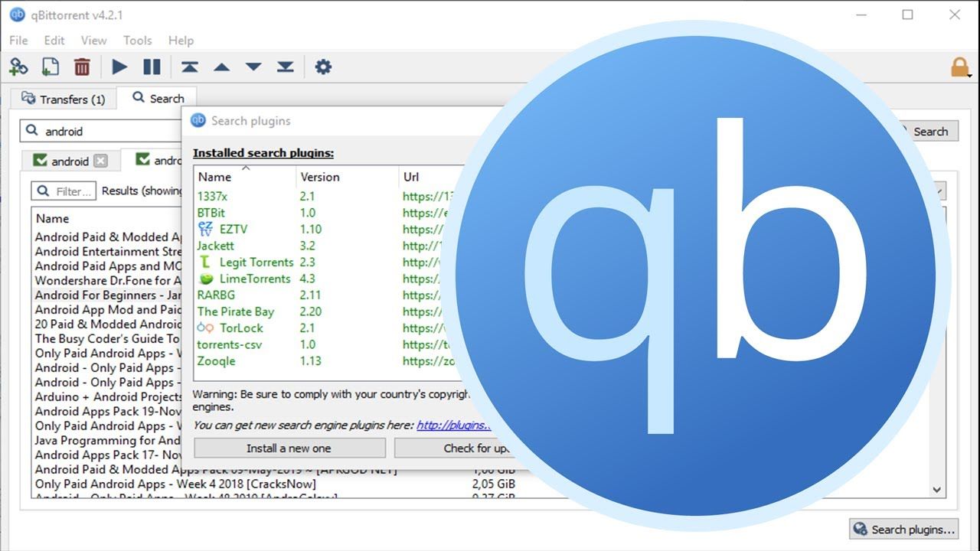Sort results by Name column header
This screenshot has width=980, height=551.
106,218
